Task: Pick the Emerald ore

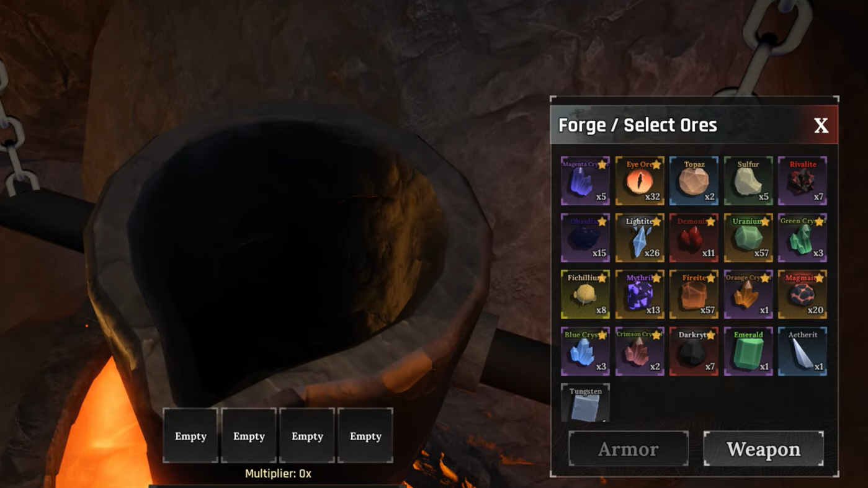Action: coord(748,351)
